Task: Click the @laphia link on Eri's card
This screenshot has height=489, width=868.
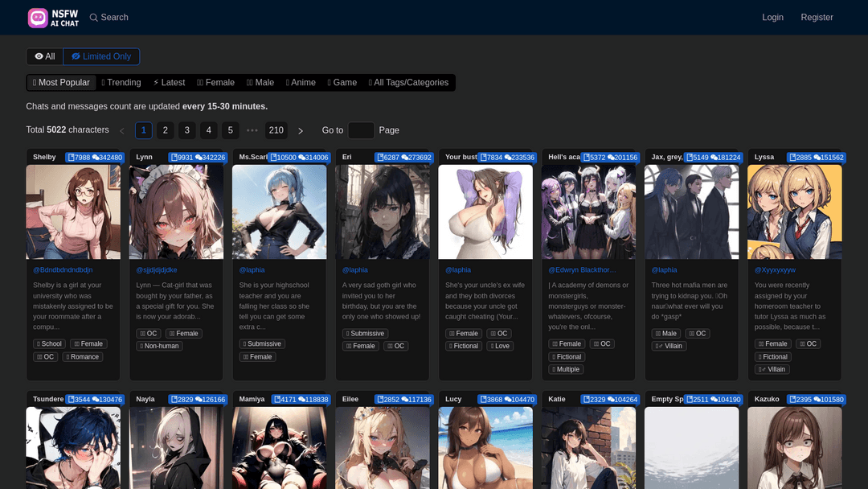Action: point(355,270)
